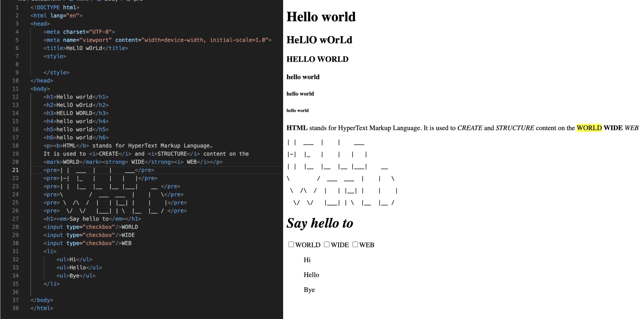Click the largest 'Hello world' heading
This screenshot has height=319, width=644.
321,17
